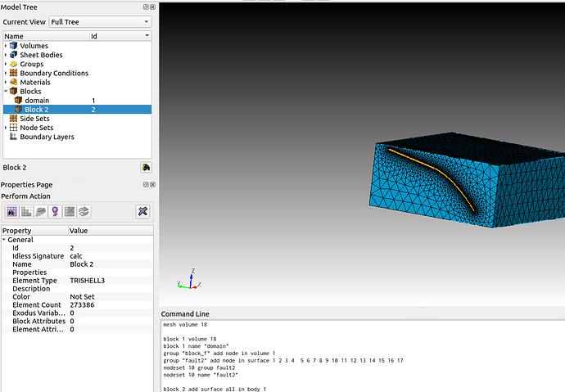The height and width of the screenshot is (392, 565).
Task: Collapse the General properties section
Action: click(x=4, y=240)
